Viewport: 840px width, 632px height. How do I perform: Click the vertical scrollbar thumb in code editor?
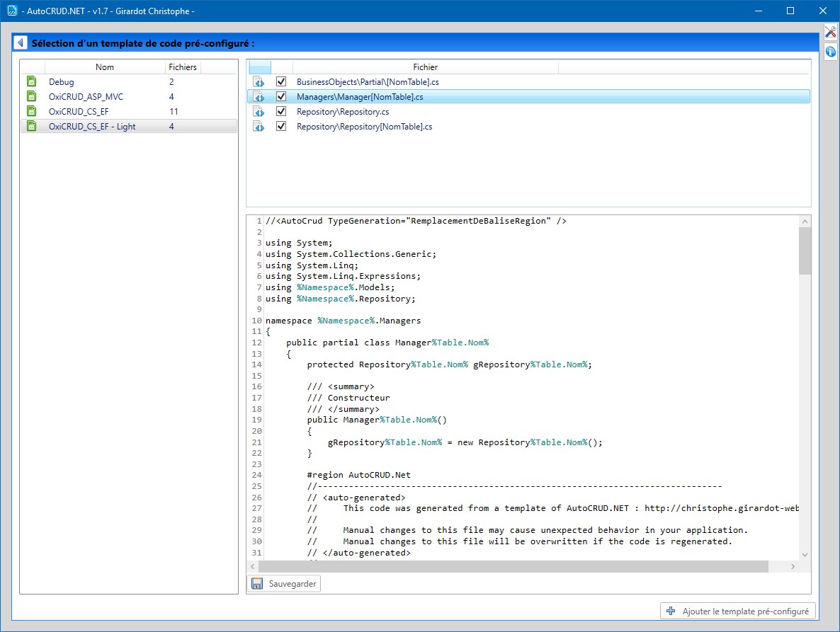(805, 251)
